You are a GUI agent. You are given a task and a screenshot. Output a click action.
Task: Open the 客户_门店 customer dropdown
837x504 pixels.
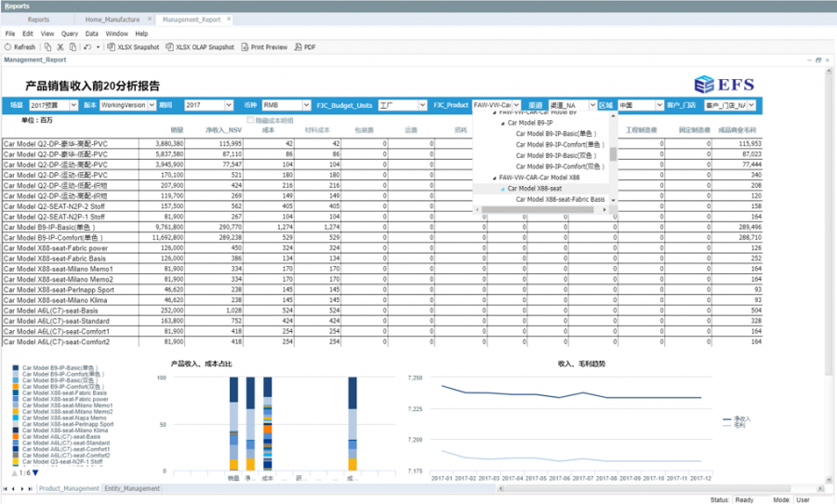click(751, 105)
